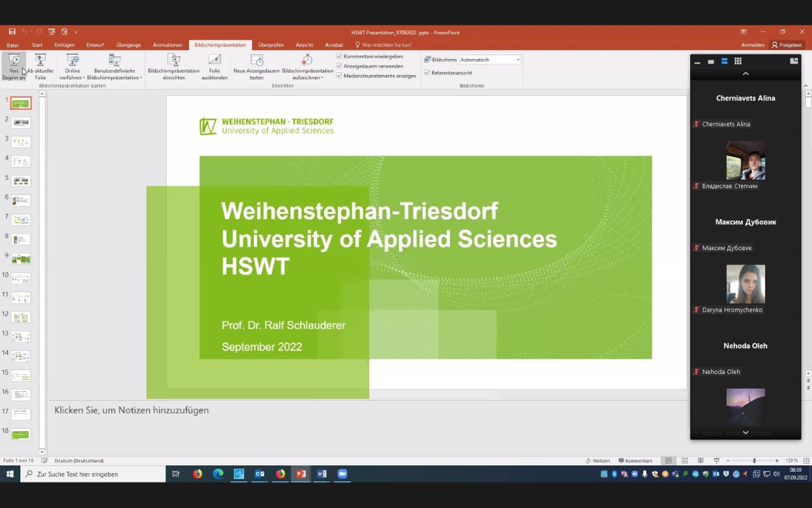Click the zoom out minus button

728,460
